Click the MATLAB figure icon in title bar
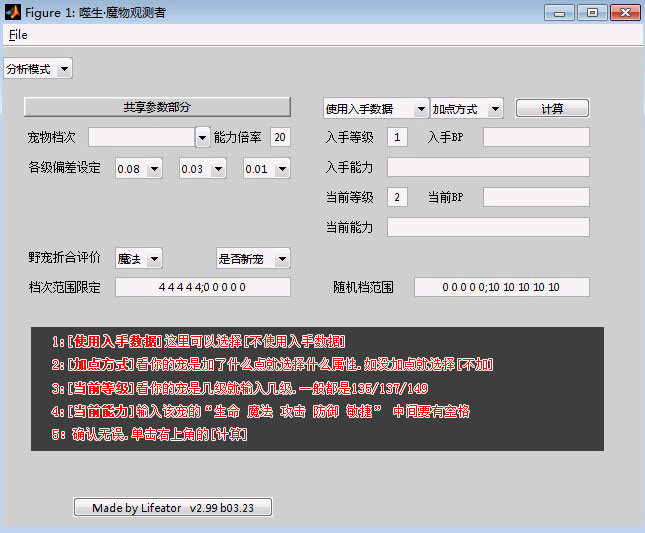 coord(14,12)
